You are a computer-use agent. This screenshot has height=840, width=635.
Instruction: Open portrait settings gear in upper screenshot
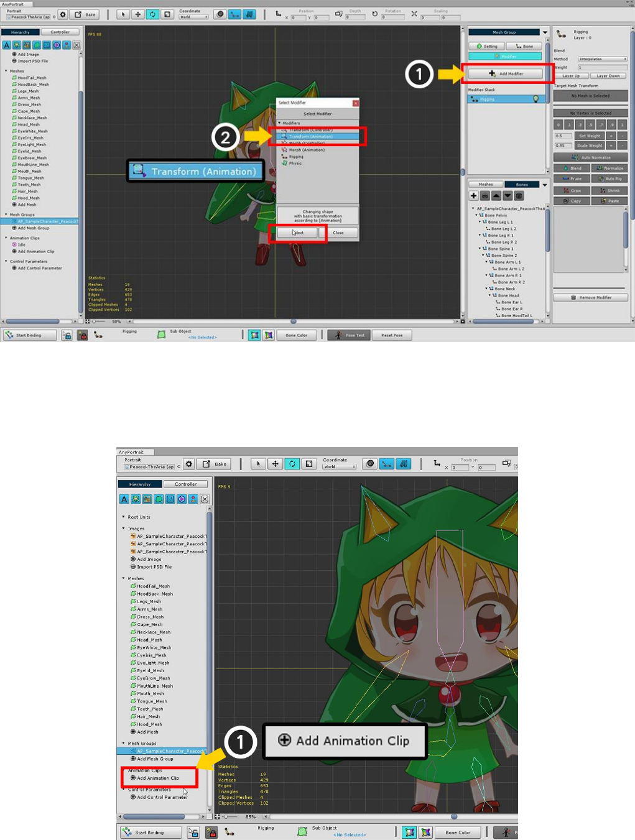point(63,14)
